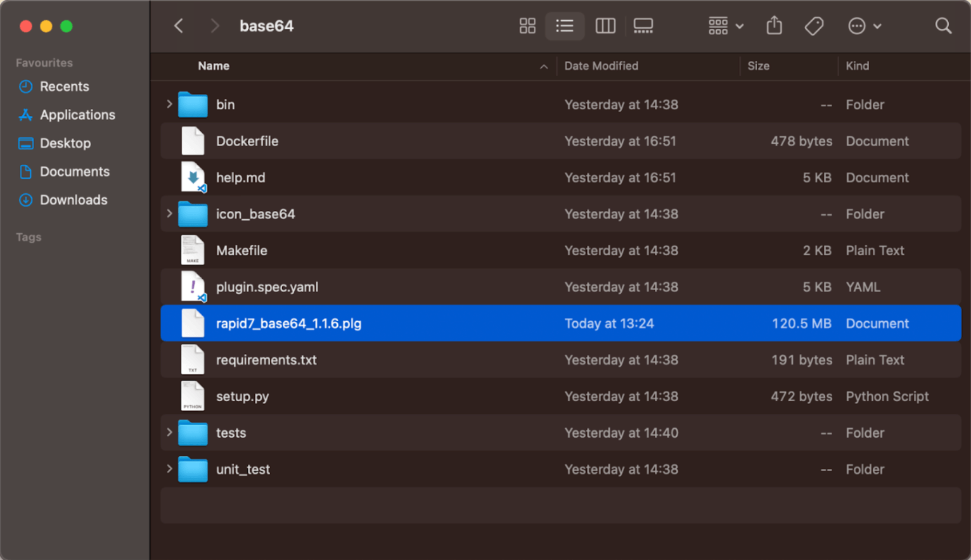Sort files by Size column
The height and width of the screenshot is (560, 971).
pyautogui.click(x=758, y=66)
